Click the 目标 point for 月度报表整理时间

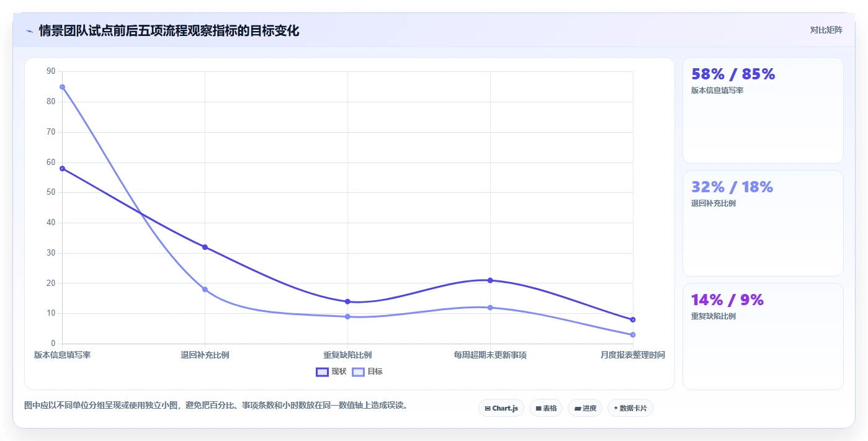(x=633, y=335)
